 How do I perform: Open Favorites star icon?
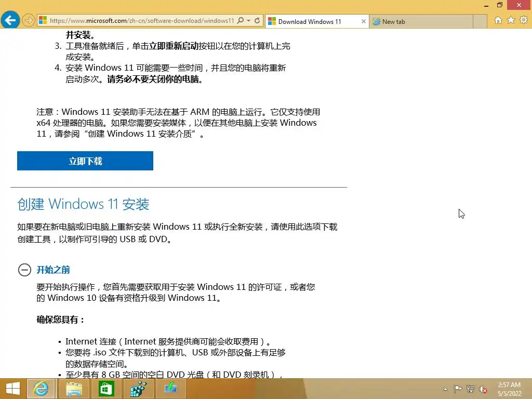point(511,20)
